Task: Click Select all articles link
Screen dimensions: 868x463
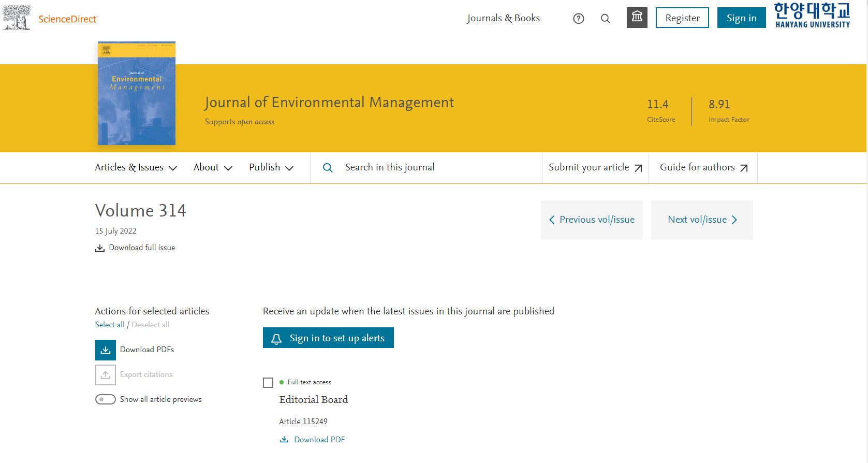Action: click(109, 325)
